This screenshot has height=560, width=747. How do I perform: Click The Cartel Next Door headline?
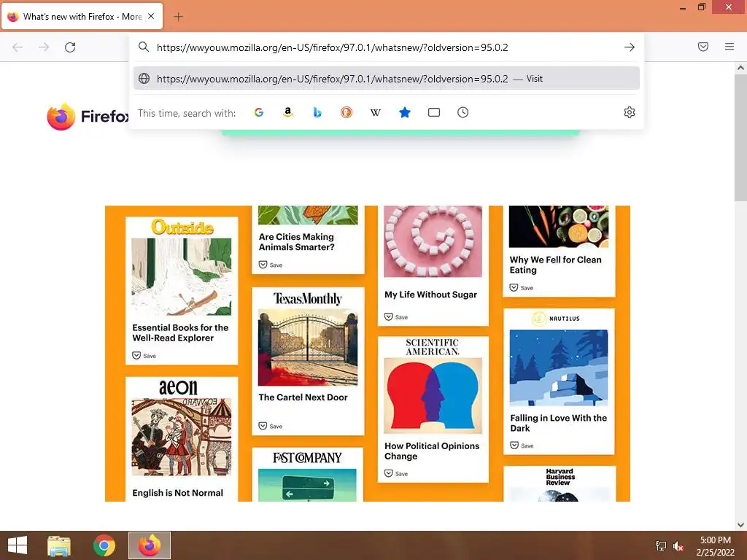coord(303,397)
